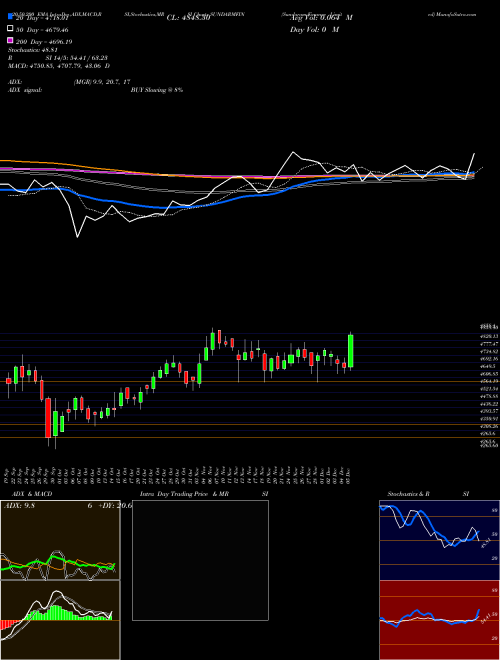The height and width of the screenshot is (660, 500).
Task: Click the closing price 'CL:' value at top
Action: click(188, 18)
